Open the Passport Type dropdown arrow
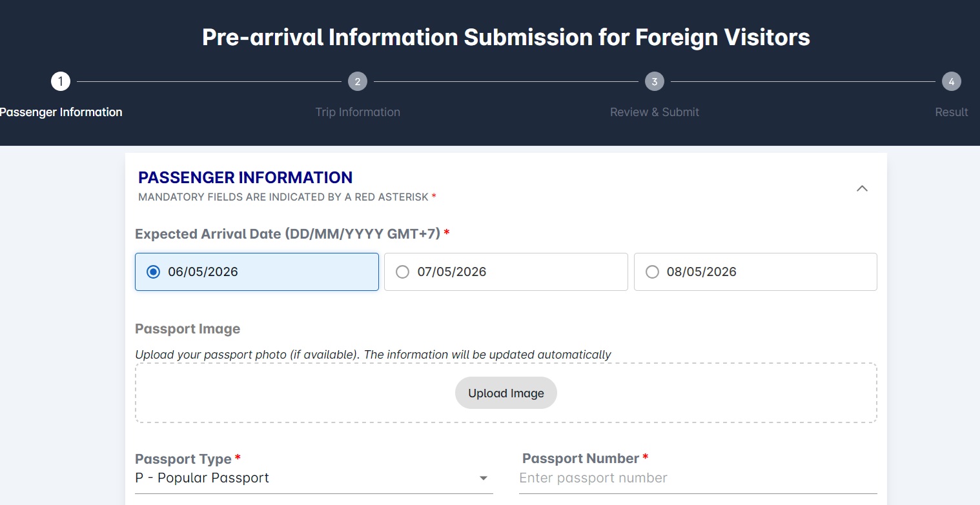 pos(484,479)
